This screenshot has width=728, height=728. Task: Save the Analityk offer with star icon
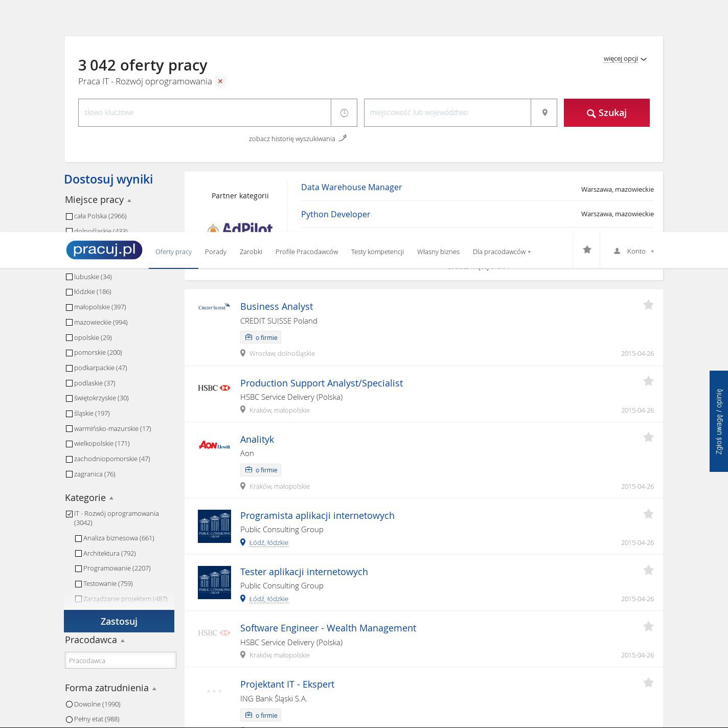click(x=648, y=438)
